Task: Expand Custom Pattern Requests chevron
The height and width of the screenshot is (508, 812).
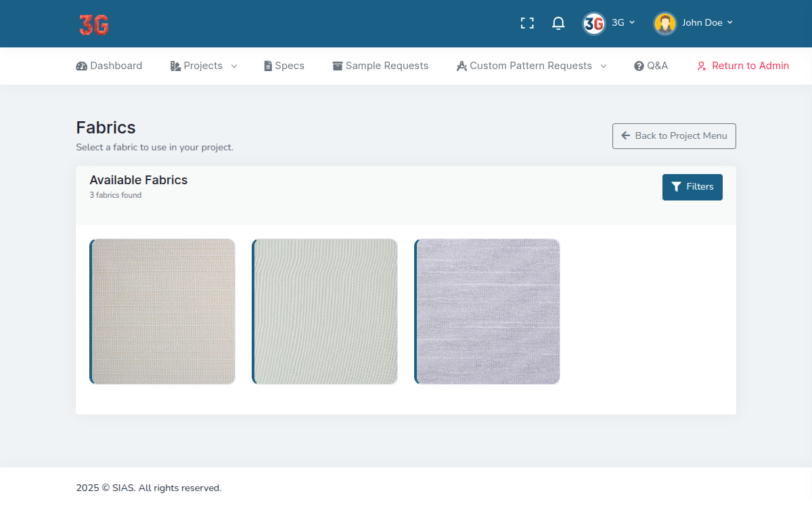Action: click(x=604, y=66)
